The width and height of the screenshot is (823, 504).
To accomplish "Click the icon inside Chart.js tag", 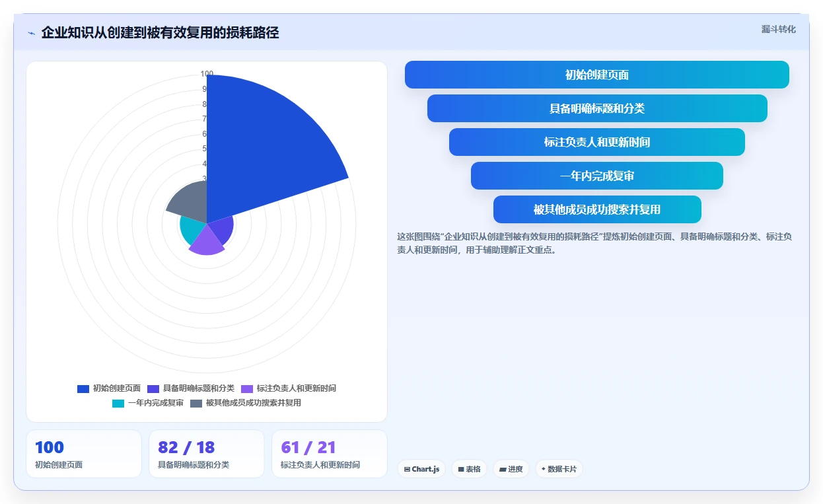I will point(407,470).
